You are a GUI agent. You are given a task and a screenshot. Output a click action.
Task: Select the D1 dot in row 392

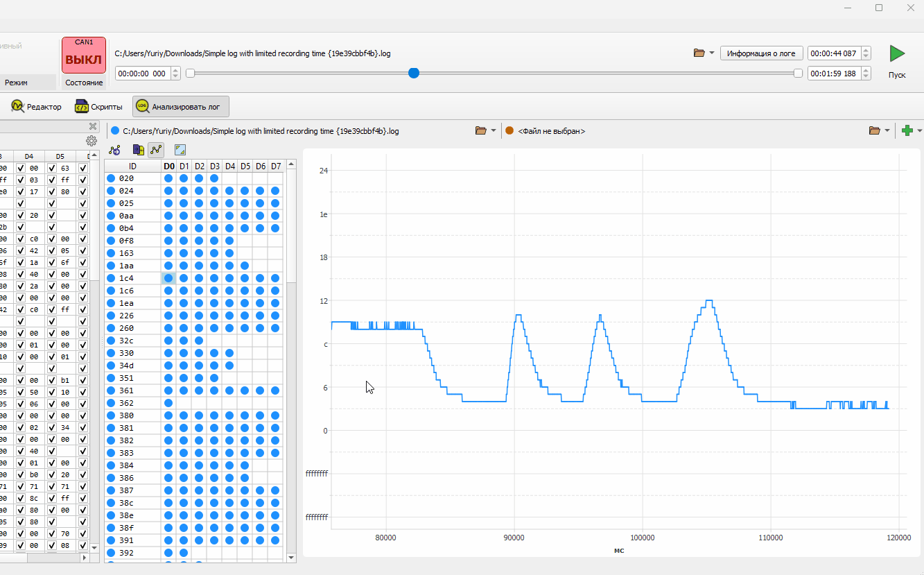coord(184,553)
